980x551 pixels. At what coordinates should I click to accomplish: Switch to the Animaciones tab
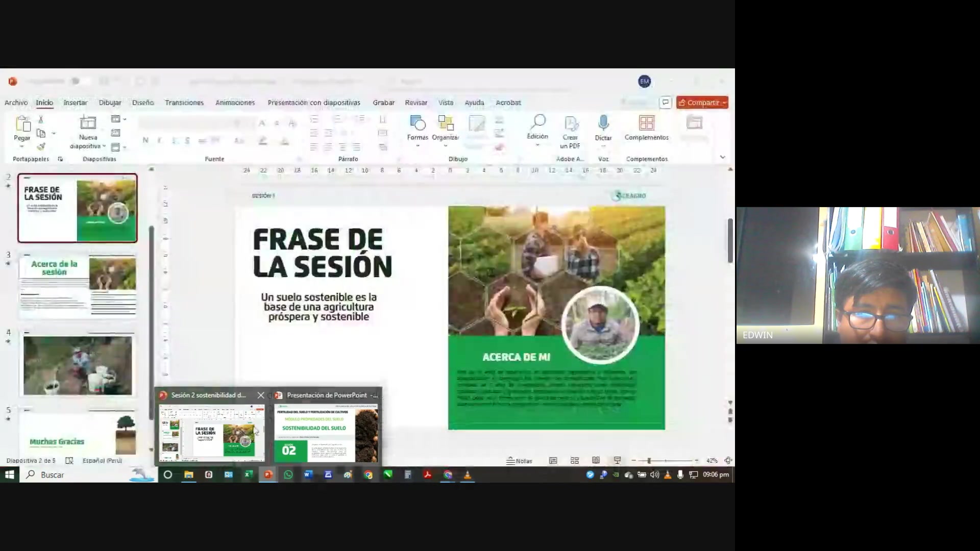pyautogui.click(x=235, y=103)
